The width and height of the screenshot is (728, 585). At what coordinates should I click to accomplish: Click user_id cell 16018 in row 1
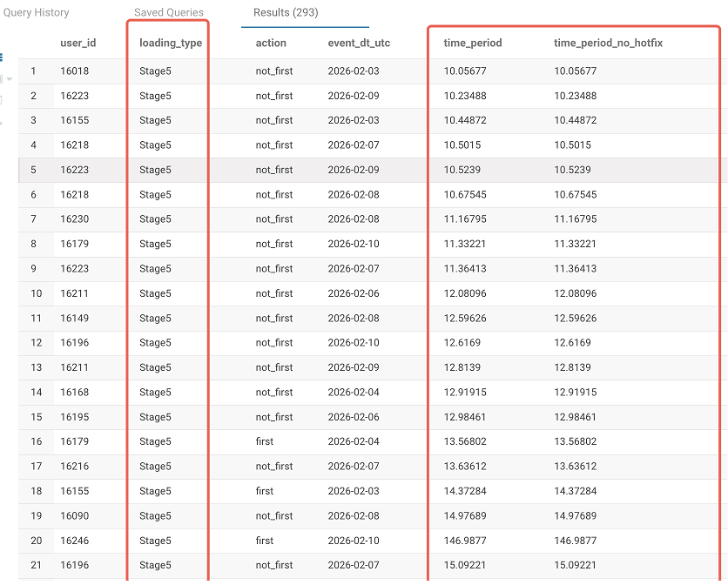74,71
